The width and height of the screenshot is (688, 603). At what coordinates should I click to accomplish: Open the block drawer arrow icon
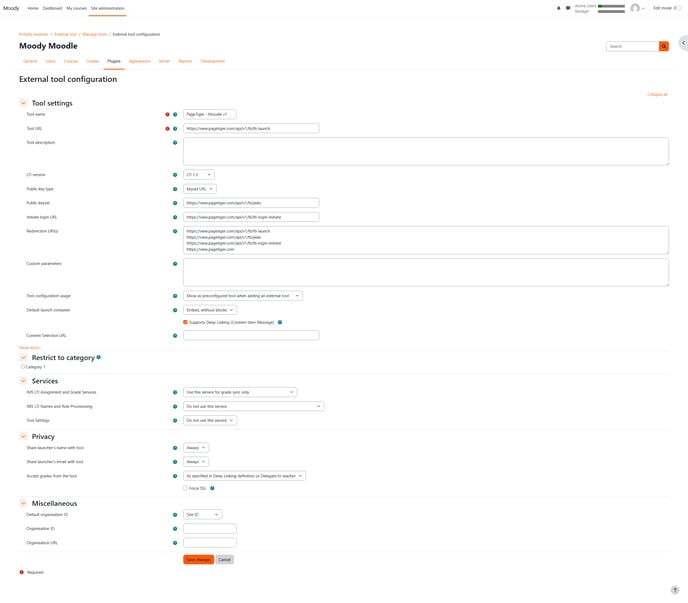(x=683, y=43)
